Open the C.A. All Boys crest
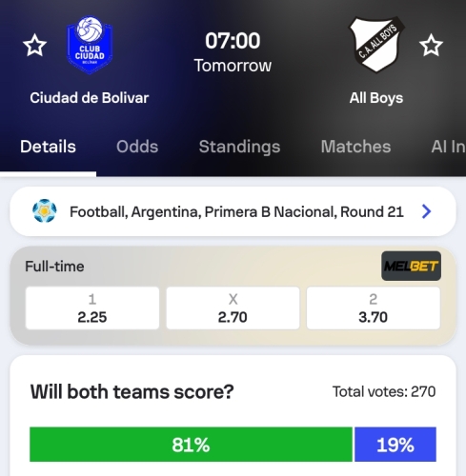 pyautogui.click(x=376, y=45)
